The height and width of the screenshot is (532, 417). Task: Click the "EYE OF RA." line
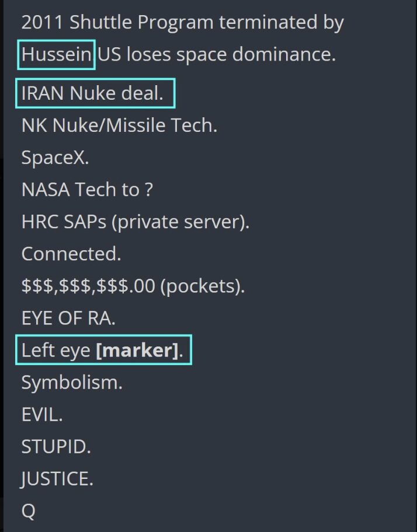[x=68, y=318]
